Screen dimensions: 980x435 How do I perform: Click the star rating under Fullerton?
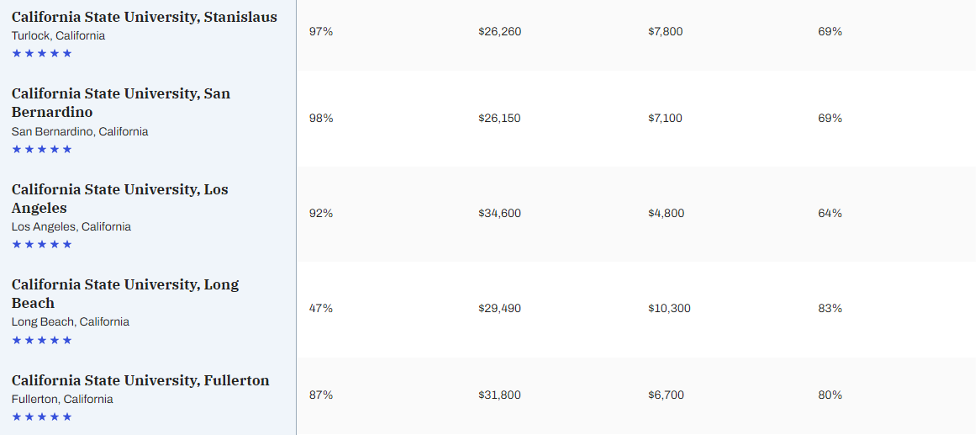point(42,416)
